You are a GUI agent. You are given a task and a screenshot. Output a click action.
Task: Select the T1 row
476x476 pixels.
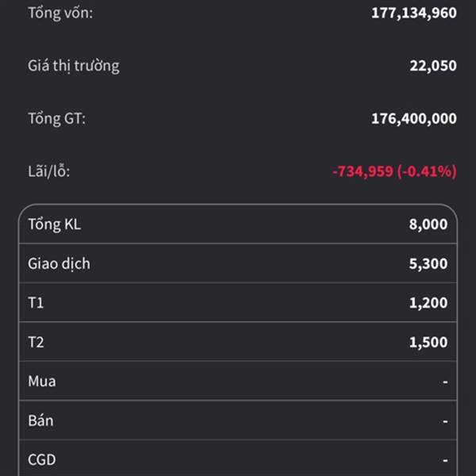tap(238, 302)
